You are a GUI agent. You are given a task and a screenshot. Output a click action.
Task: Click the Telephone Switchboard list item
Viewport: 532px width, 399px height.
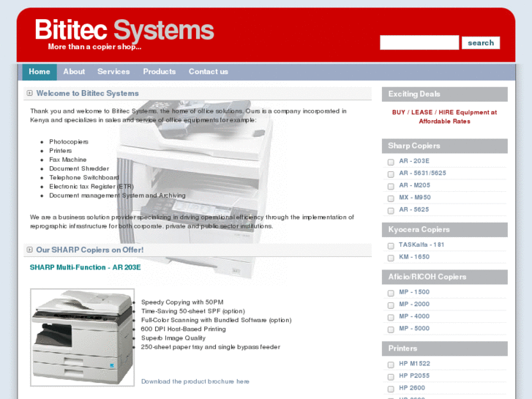[84, 178]
